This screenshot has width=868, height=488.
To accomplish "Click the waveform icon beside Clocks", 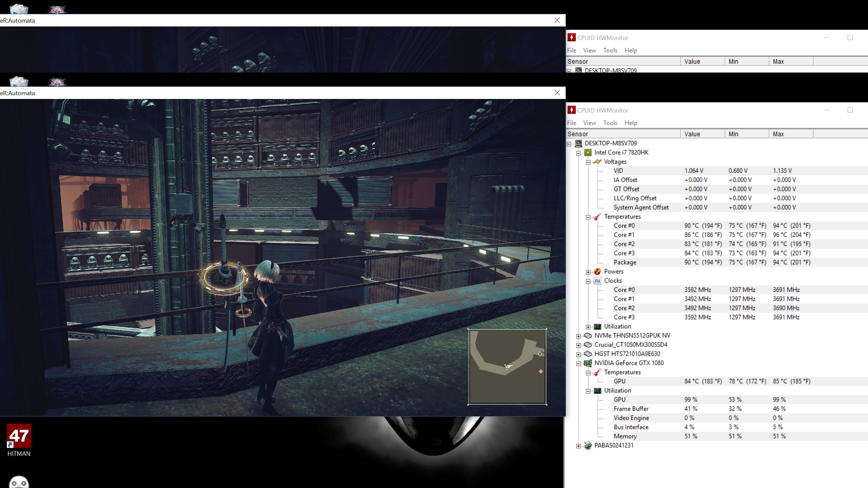I will pos(597,281).
